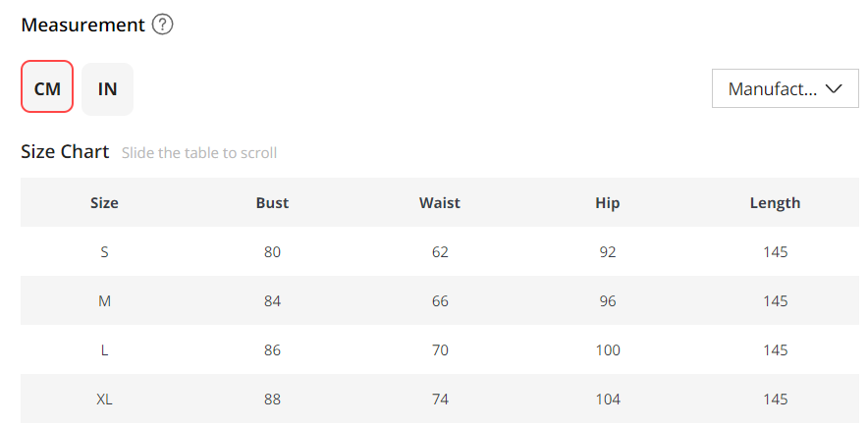
Task: Click hip value 104 for size XL
Action: pyautogui.click(x=607, y=400)
